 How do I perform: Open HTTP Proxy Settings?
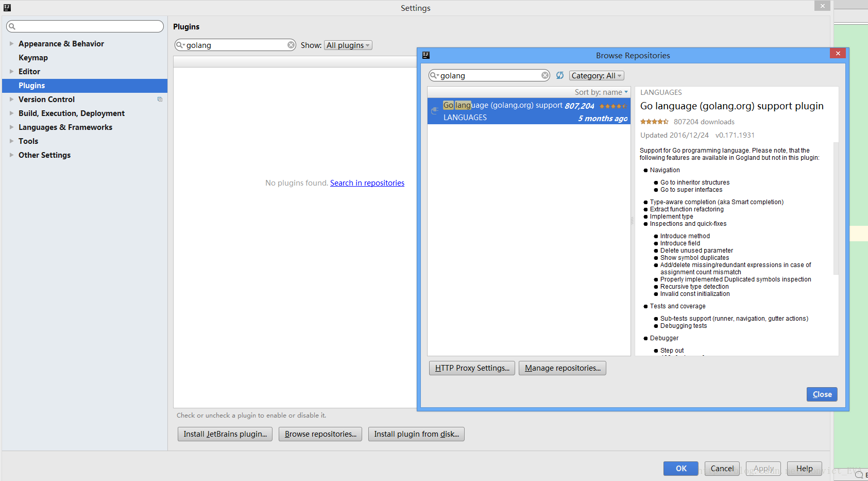(x=472, y=368)
